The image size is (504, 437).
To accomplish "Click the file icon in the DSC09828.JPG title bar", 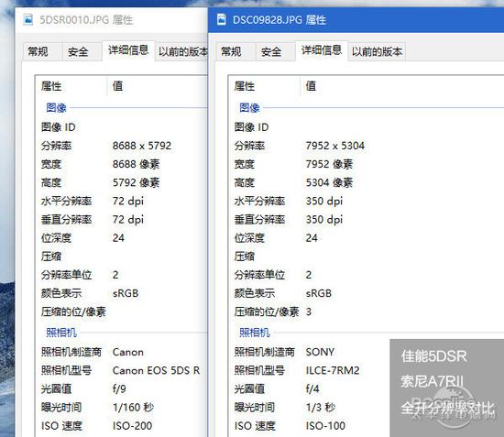I will [x=221, y=19].
